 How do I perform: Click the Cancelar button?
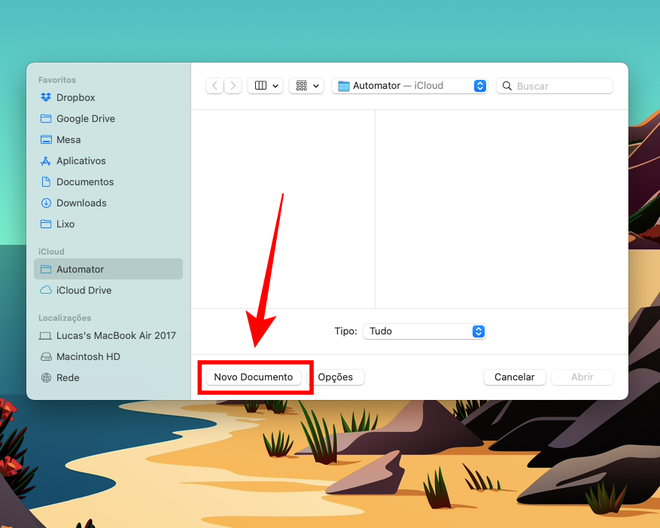coord(514,377)
